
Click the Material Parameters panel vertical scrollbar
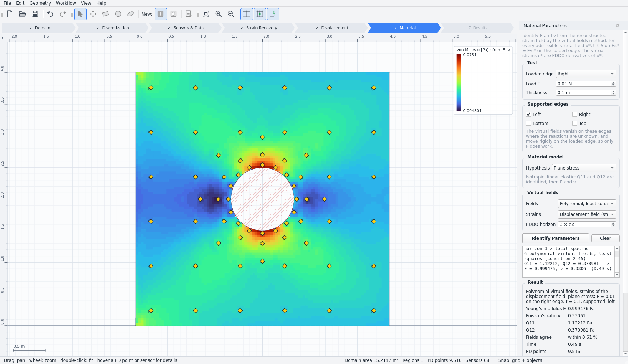625,193
